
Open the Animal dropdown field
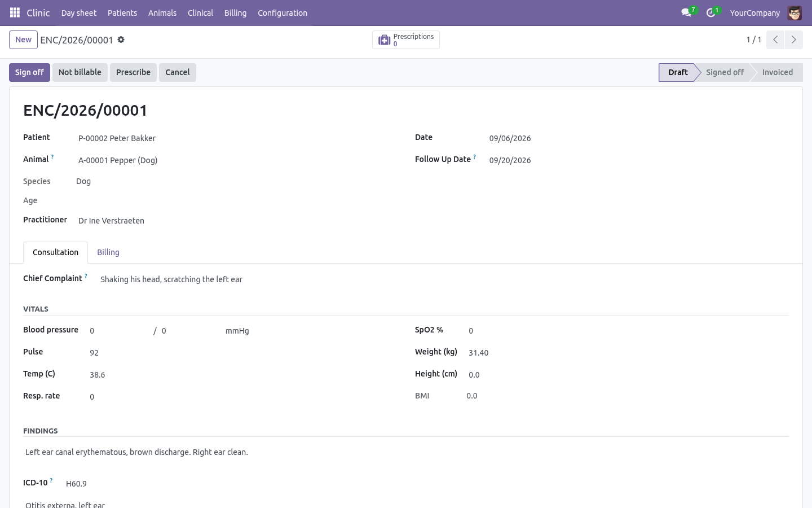click(236, 160)
